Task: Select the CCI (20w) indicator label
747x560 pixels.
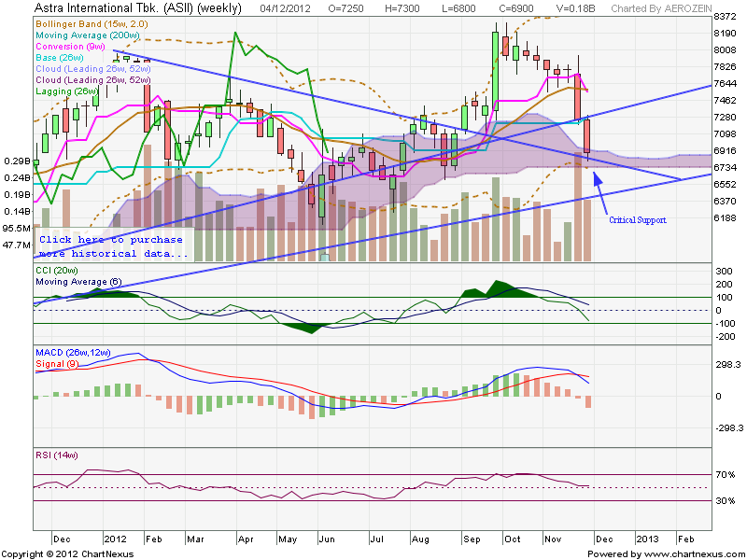Action: click(x=58, y=271)
